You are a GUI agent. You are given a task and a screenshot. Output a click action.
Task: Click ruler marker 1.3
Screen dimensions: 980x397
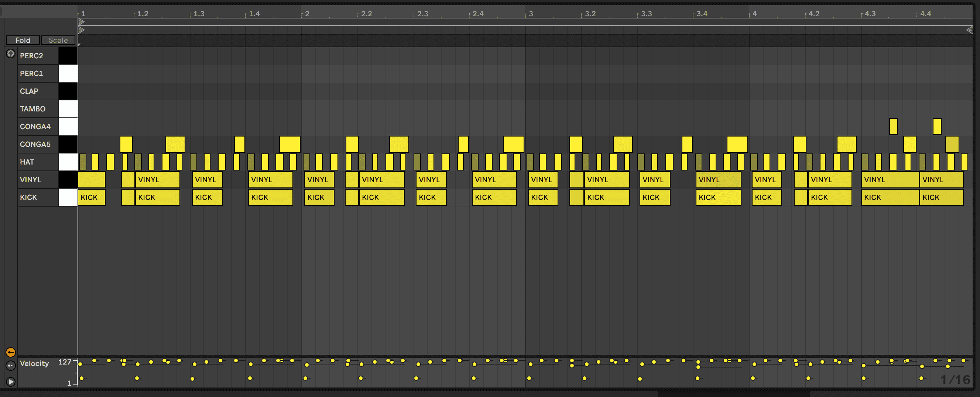199,14
